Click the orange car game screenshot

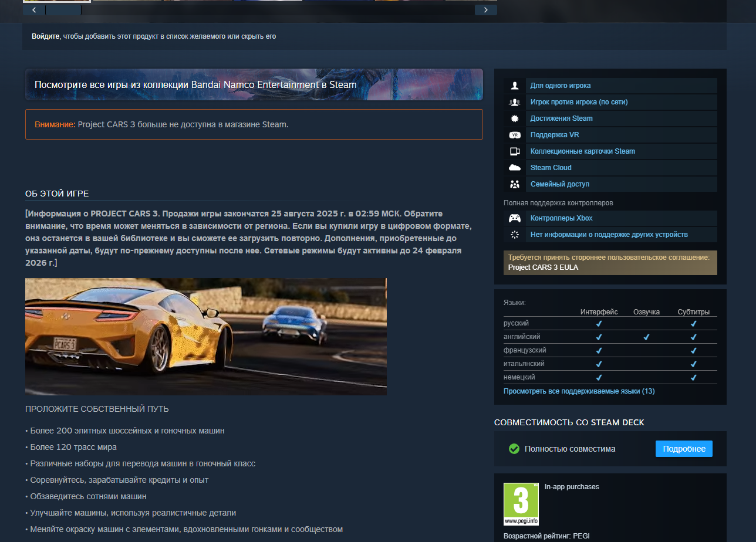206,337
